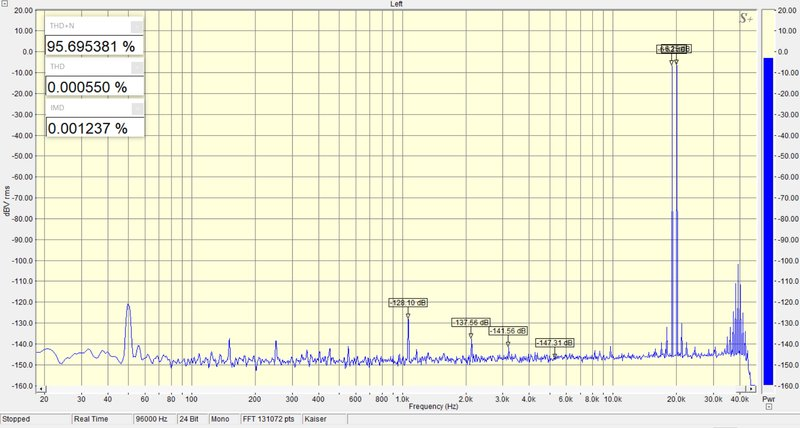This screenshot has height=428, width=800.
Task: Select the -137.56 dB peak marker
Action: pos(471,322)
